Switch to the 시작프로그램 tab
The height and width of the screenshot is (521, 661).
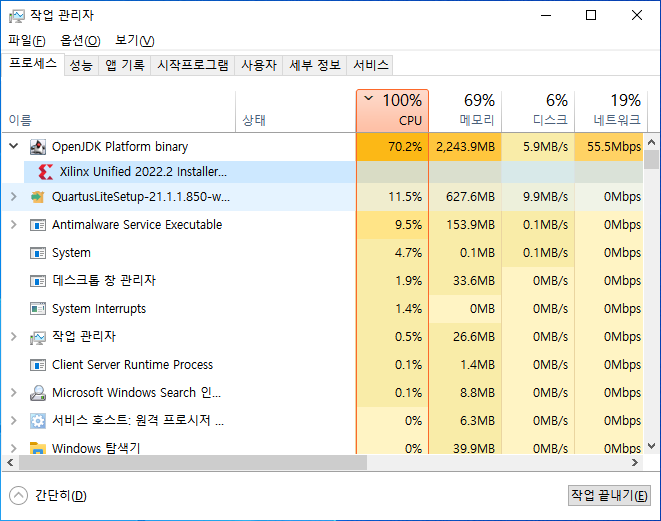(193, 65)
